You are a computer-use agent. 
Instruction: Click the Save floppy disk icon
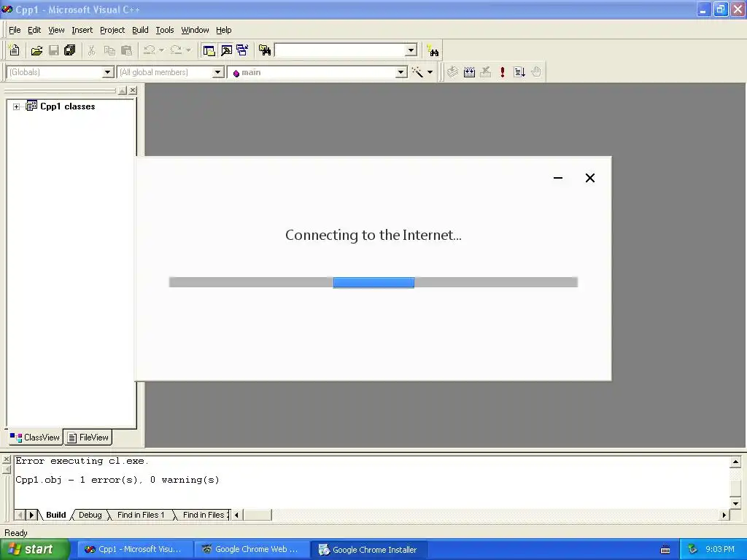(54, 50)
